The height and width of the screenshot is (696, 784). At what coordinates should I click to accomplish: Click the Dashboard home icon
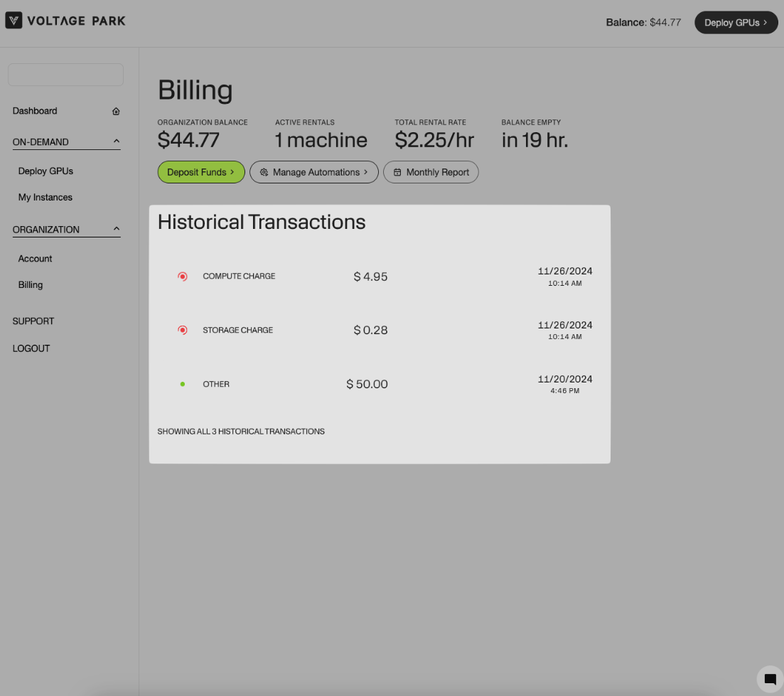[x=116, y=112]
